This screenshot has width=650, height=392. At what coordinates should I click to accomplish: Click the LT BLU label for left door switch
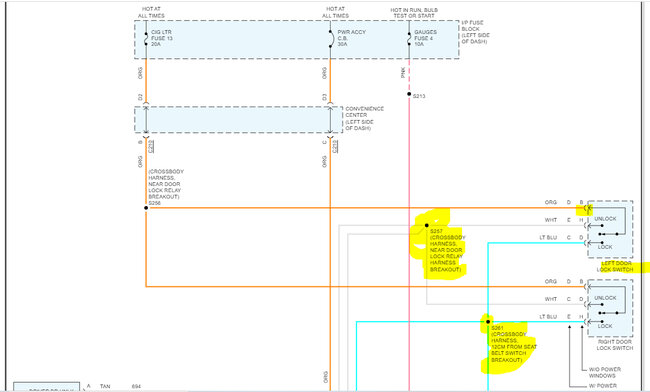tap(548, 237)
